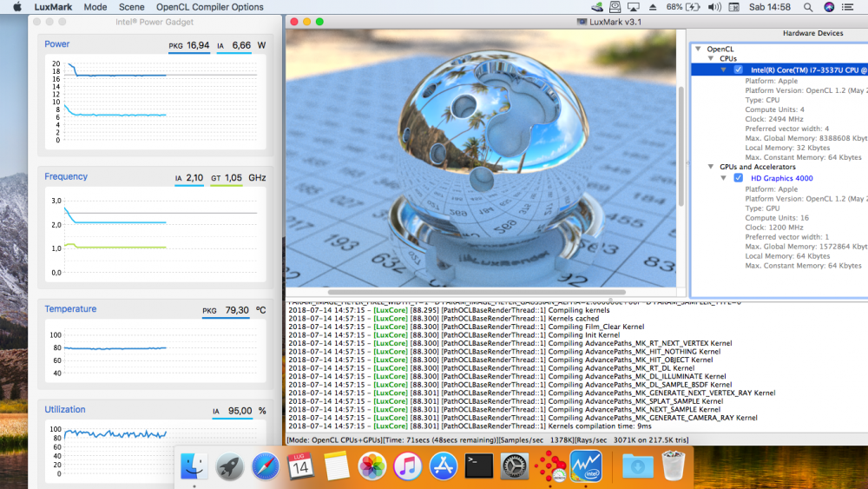868x489 pixels.
Task: Open Calendar icon showing 14
Action: (x=300, y=466)
